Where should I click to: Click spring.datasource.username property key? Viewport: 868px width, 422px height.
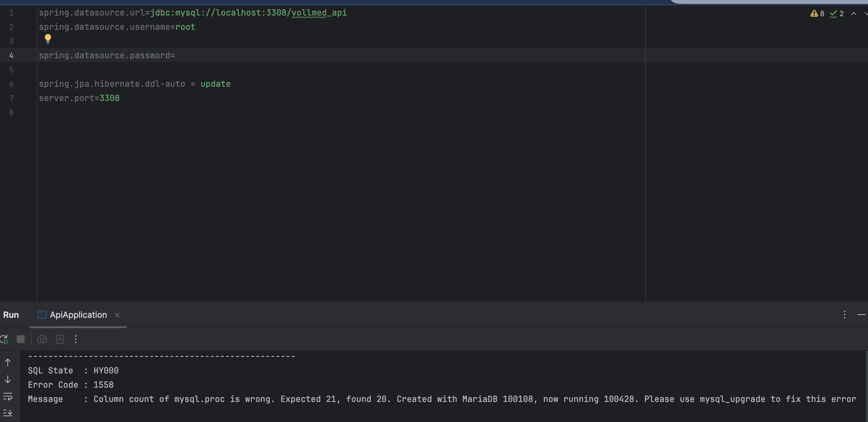[105, 27]
